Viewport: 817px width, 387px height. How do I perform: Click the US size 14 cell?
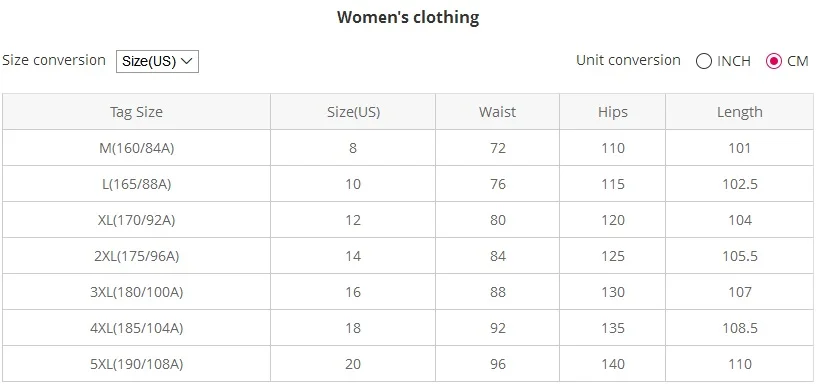(353, 256)
